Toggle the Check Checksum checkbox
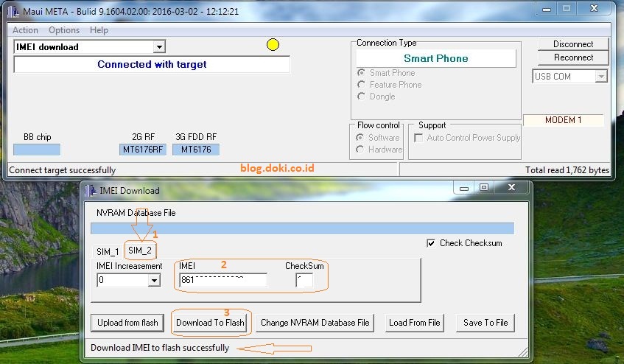Screen dimensions: 624x364 [430, 243]
